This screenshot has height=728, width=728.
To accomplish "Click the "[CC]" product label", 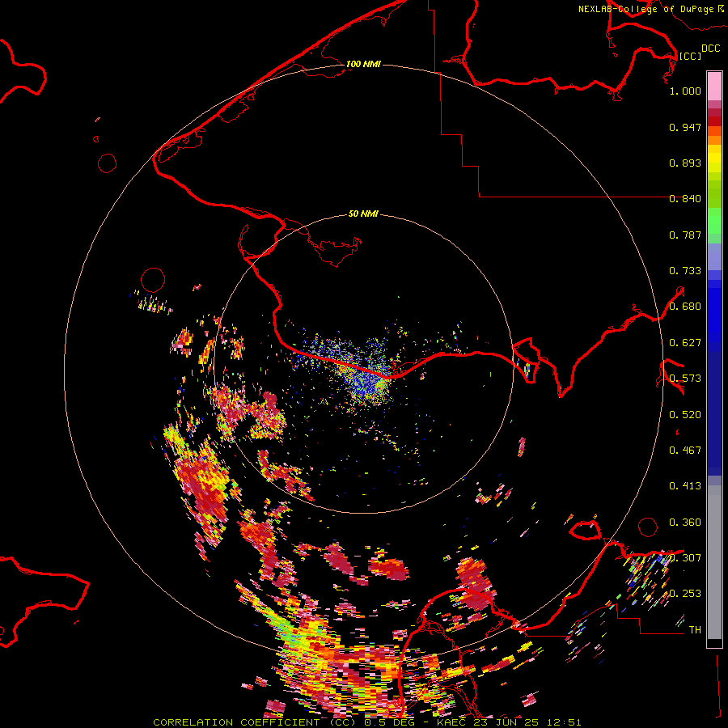I will (x=690, y=56).
